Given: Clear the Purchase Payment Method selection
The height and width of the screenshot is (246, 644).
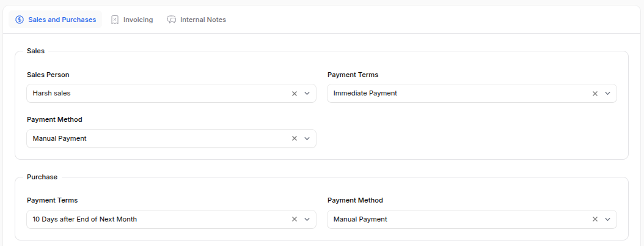Looking at the screenshot, I should click(595, 219).
